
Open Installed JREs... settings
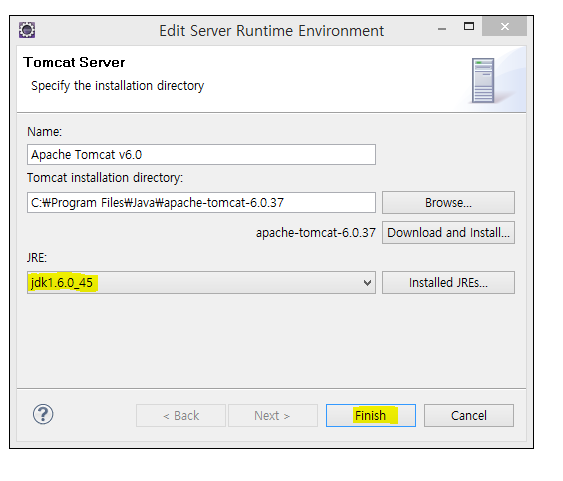(448, 282)
